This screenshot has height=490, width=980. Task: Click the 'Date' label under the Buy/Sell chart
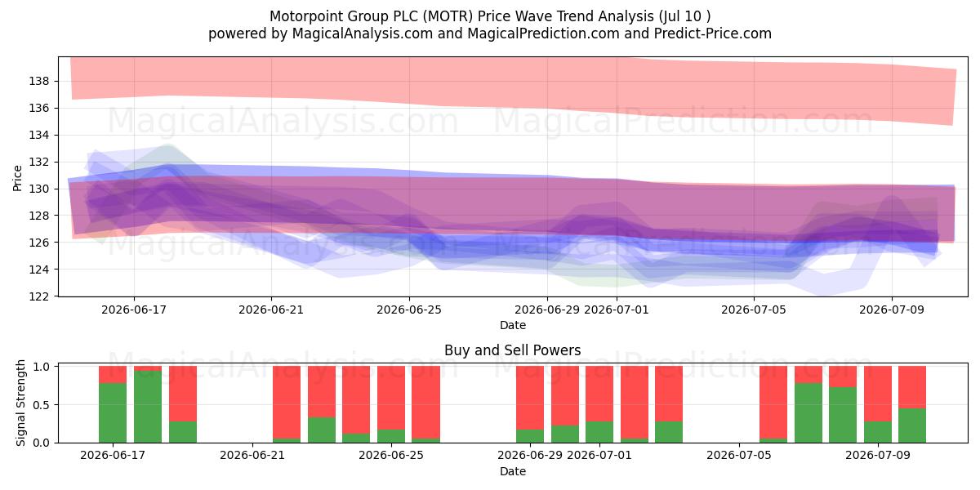click(513, 471)
